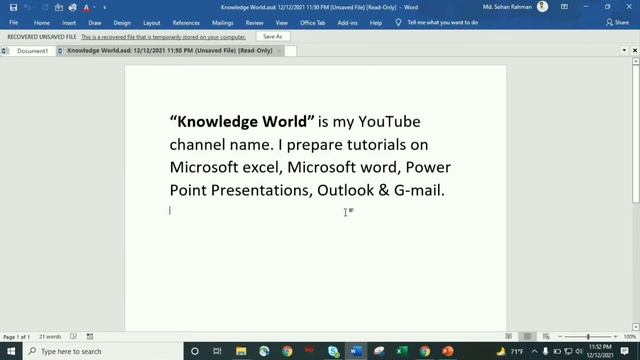
Task: Click the word Outlook in the document
Action: click(x=345, y=190)
